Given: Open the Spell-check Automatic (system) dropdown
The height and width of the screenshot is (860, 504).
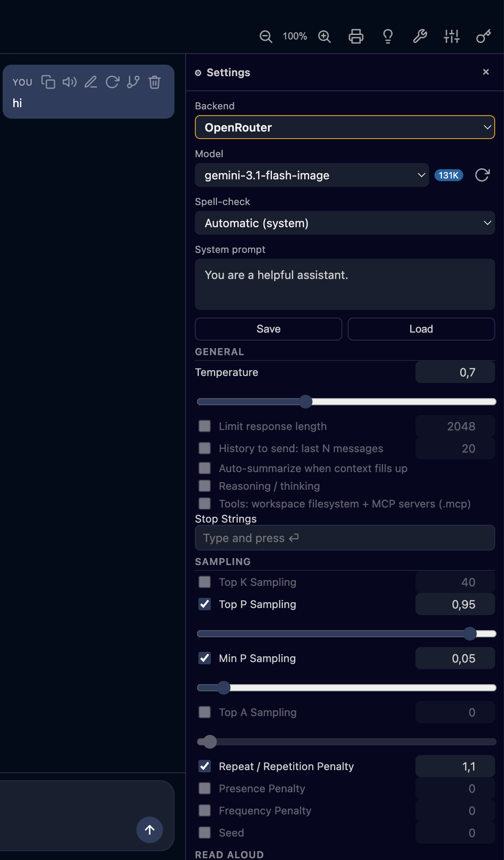Looking at the screenshot, I should click(345, 223).
